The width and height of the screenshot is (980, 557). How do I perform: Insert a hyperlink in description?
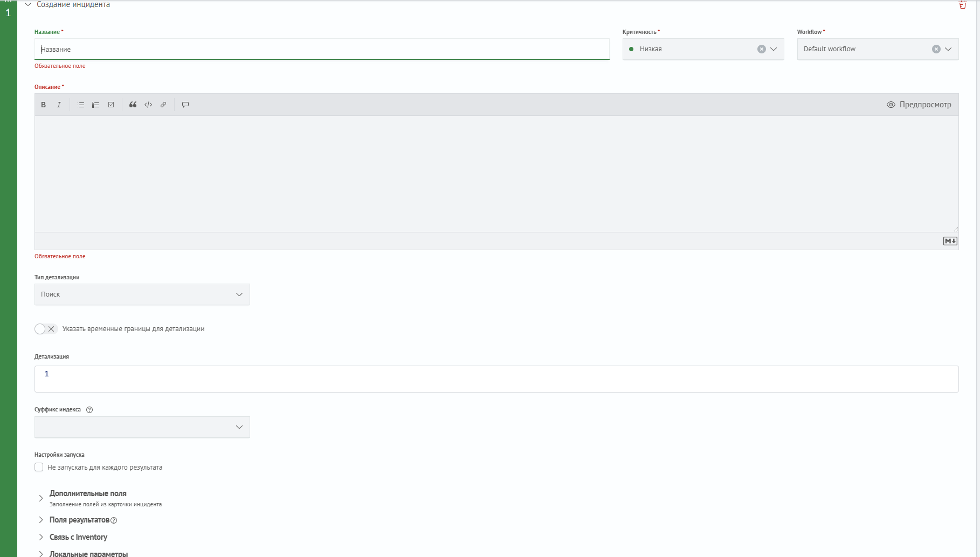coord(163,105)
